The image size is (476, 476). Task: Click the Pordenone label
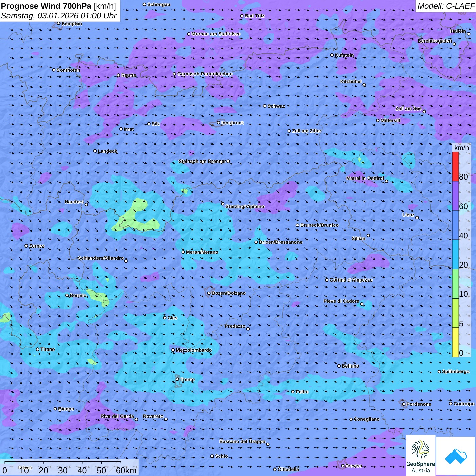pyautogui.click(x=419, y=404)
